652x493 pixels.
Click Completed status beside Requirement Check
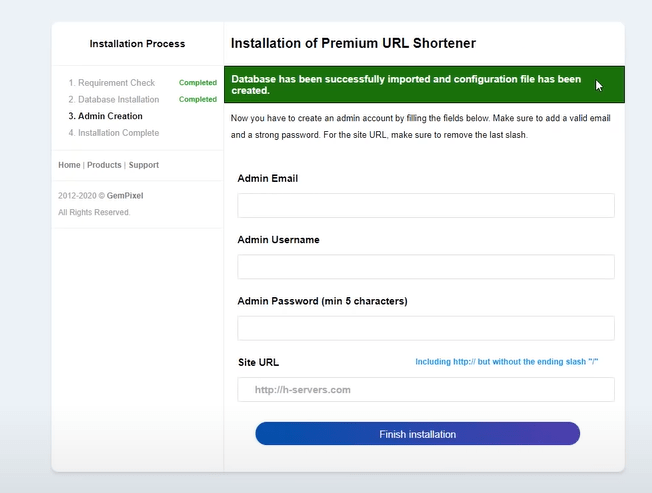198,83
